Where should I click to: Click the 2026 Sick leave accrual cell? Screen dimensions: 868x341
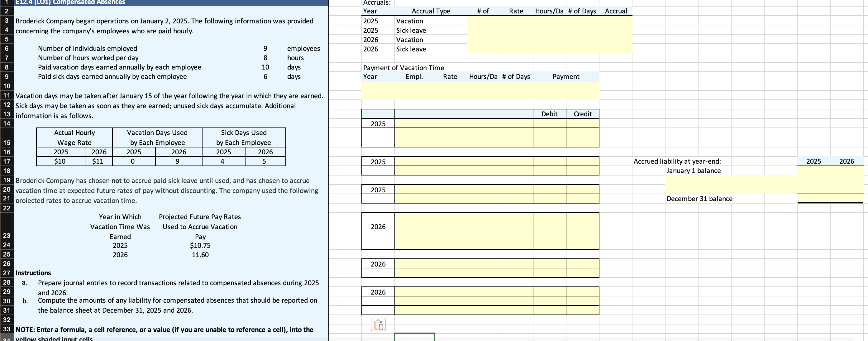click(x=616, y=49)
